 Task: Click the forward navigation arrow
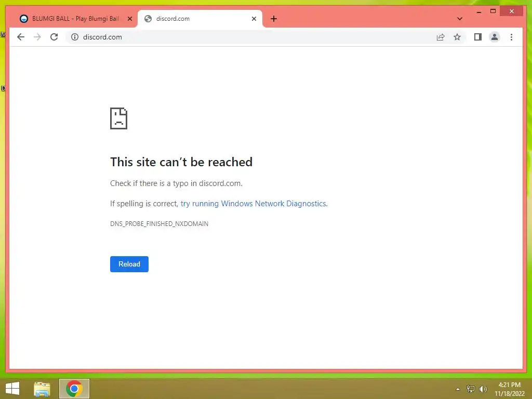point(37,37)
